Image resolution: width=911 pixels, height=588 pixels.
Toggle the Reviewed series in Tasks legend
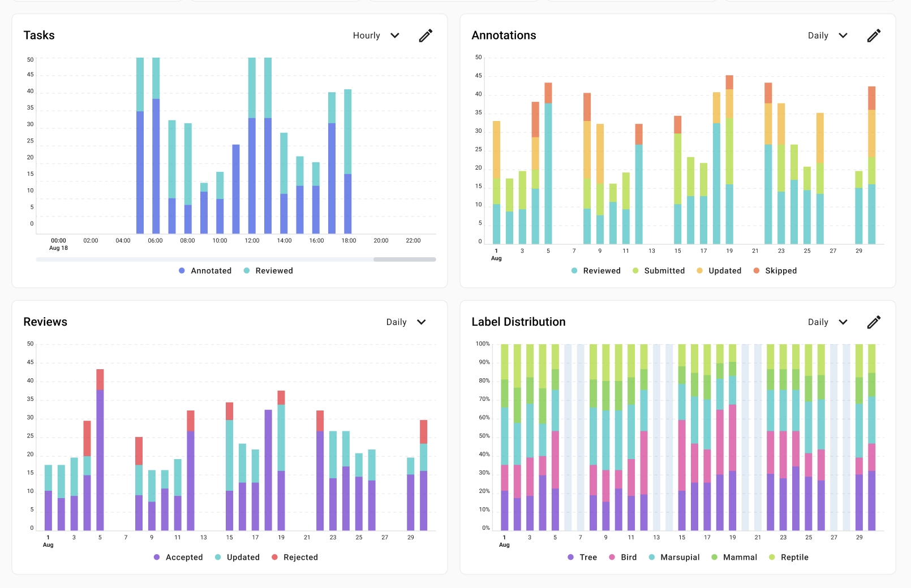(268, 271)
